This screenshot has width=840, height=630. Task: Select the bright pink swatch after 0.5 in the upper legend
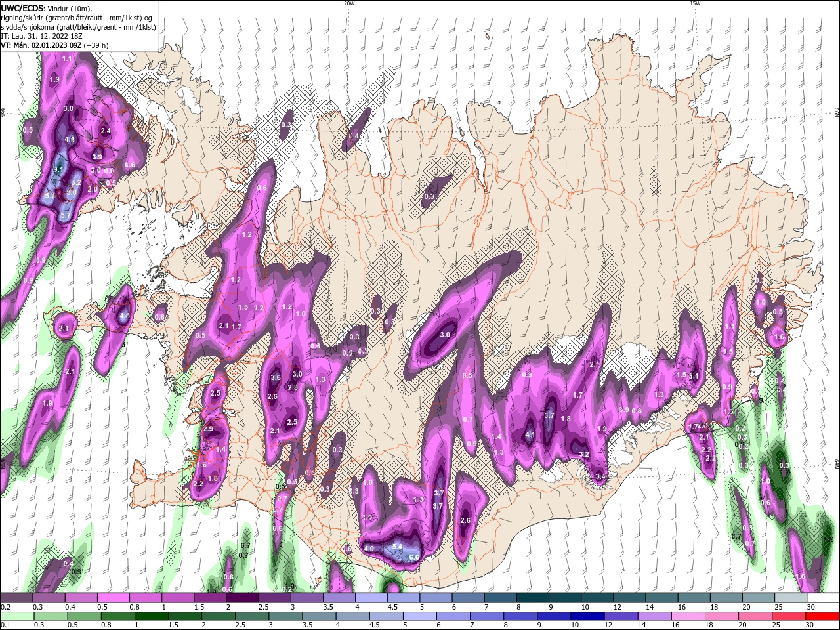pyautogui.click(x=114, y=598)
